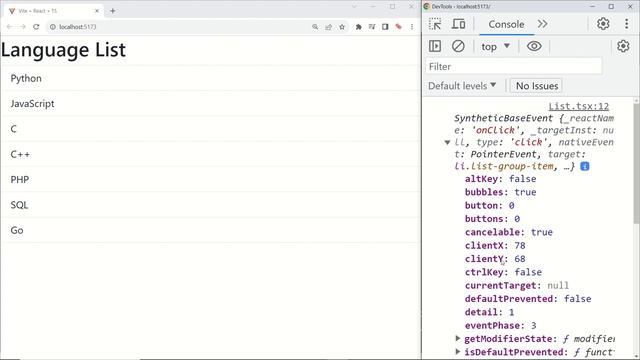Click the C++ list item

211,154
